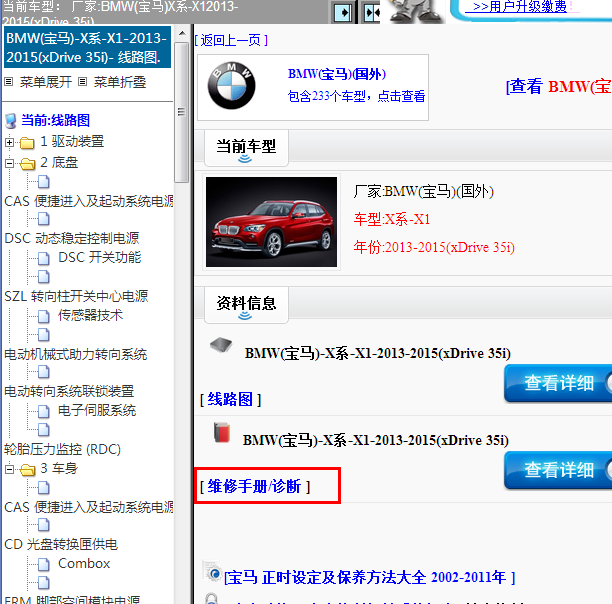Collapse the 3 车身 tree node
Viewport: 612px width, 604px height.
9,469
